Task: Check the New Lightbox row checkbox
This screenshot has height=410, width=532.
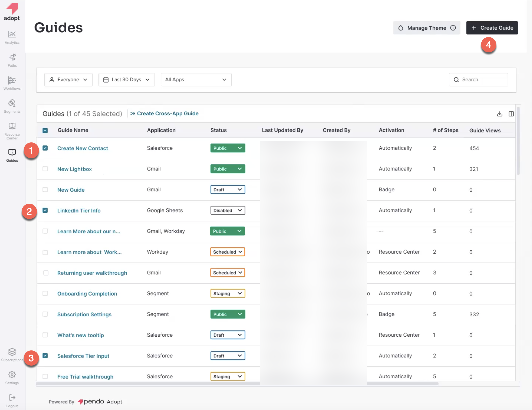Action: [45, 169]
